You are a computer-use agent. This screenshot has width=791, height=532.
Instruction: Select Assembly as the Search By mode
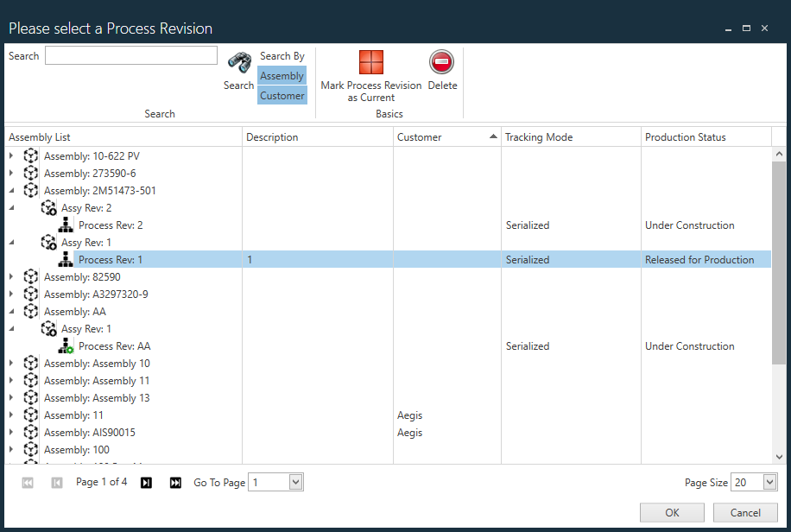[x=282, y=75]
